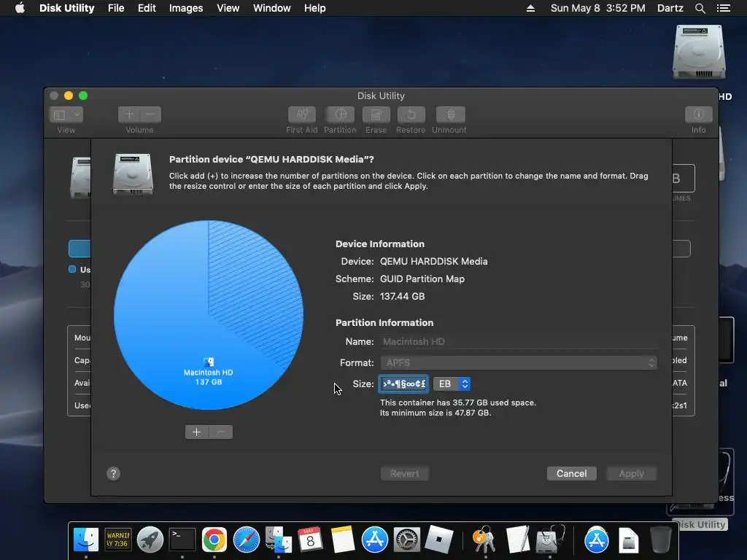The image size is (747, 560).
Task: Click the Revert button
Action: 404,473
